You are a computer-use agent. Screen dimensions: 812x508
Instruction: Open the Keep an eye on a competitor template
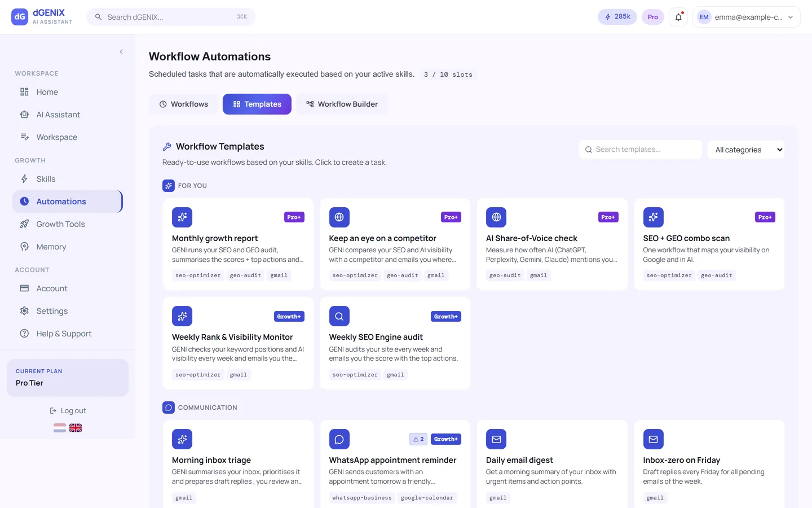point(395,244)
